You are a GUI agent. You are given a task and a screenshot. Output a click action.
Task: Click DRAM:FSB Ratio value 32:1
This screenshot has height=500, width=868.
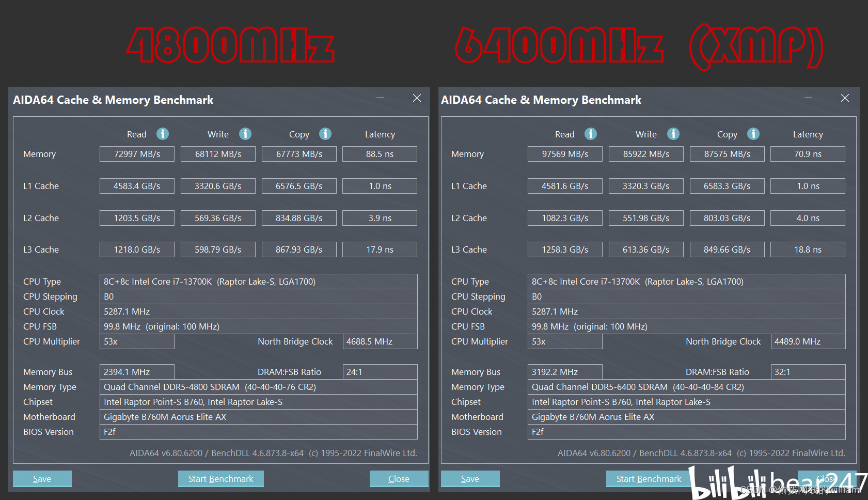tap(808, 372)
